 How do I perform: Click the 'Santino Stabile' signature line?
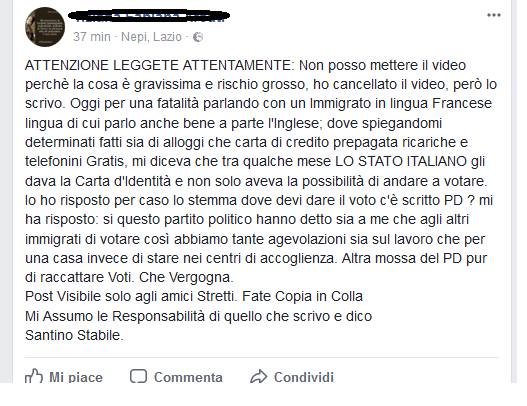click(74, 335)
